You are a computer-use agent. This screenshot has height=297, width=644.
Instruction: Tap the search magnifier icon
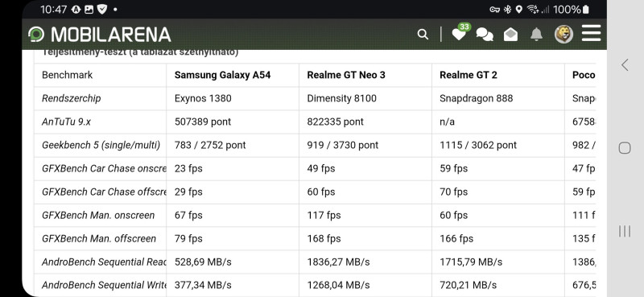pyautogui.click(x=423, y=34)
